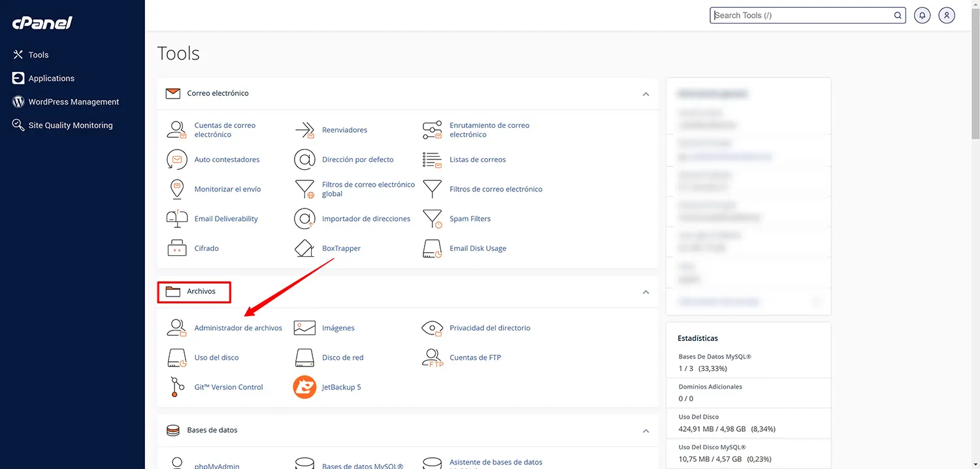This screenshot has width=980, height=469.
Task: Open JetBackup 5
Action: tap(340, 387)
